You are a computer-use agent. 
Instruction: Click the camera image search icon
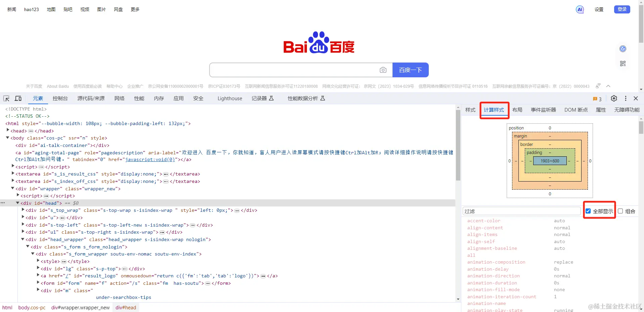pyautogui.click(x=383, y=70)
